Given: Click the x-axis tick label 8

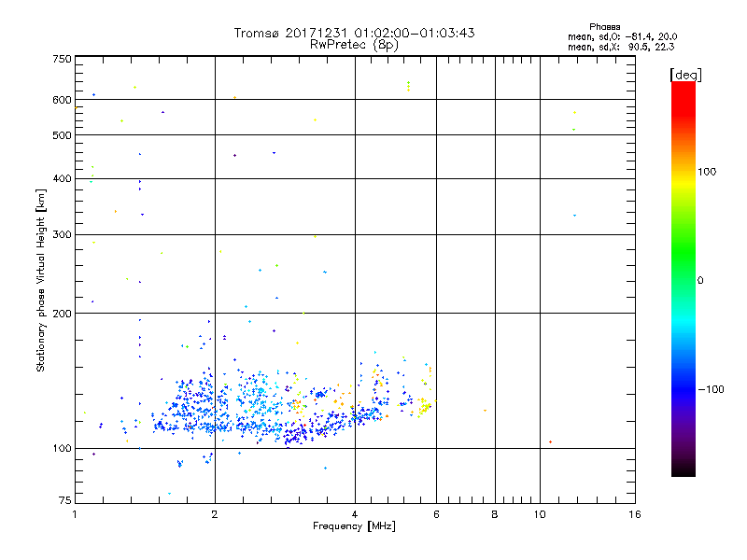Looking at the screenshot, I should pyautogui.click(x=495, y=514).
